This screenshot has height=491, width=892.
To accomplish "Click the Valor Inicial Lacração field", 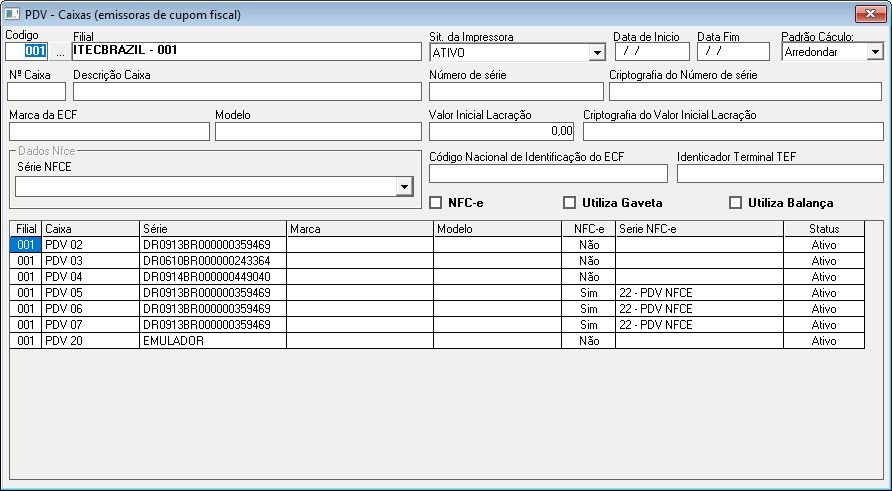I will 501,131.
